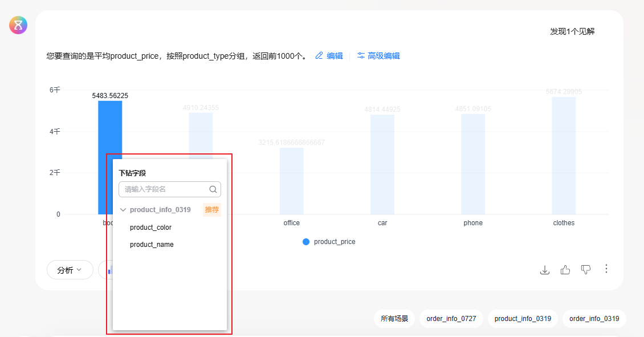644x337 pixels.
Task: Open the three-dot more options menu
Action: [606, 269]
